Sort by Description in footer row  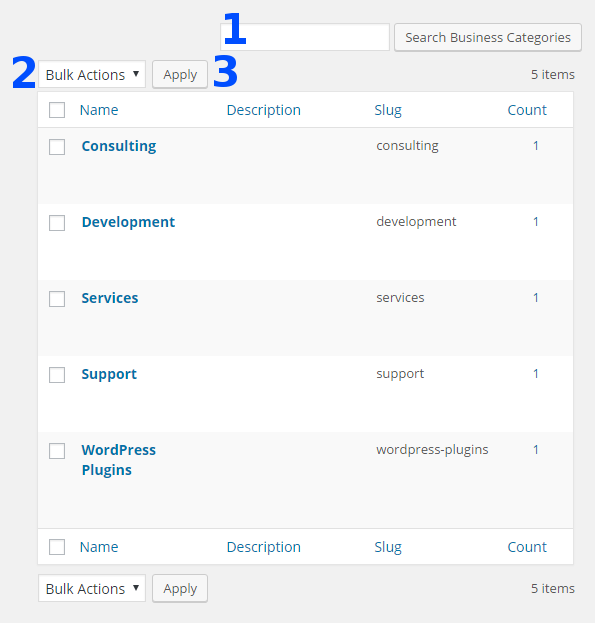point(264,547)
